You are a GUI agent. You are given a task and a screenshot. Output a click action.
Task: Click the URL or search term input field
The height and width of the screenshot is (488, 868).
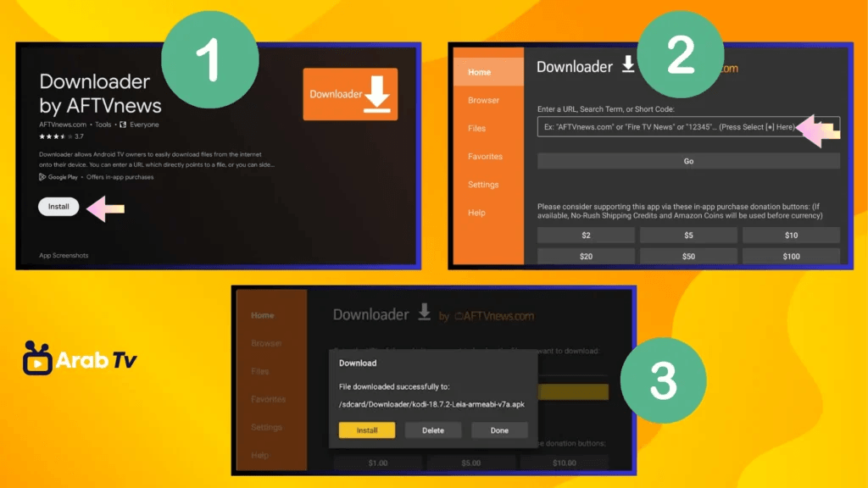pos(670,127)
